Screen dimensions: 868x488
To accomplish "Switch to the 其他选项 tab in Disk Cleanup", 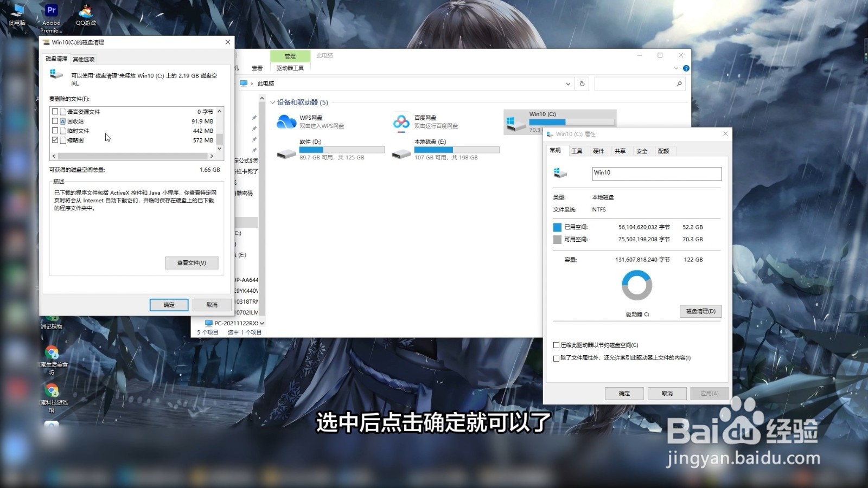I will click(83, 58).
